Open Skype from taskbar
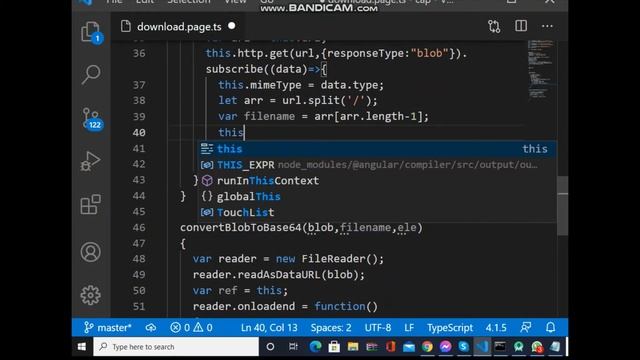640x360 pixels. tap(464, 347)
